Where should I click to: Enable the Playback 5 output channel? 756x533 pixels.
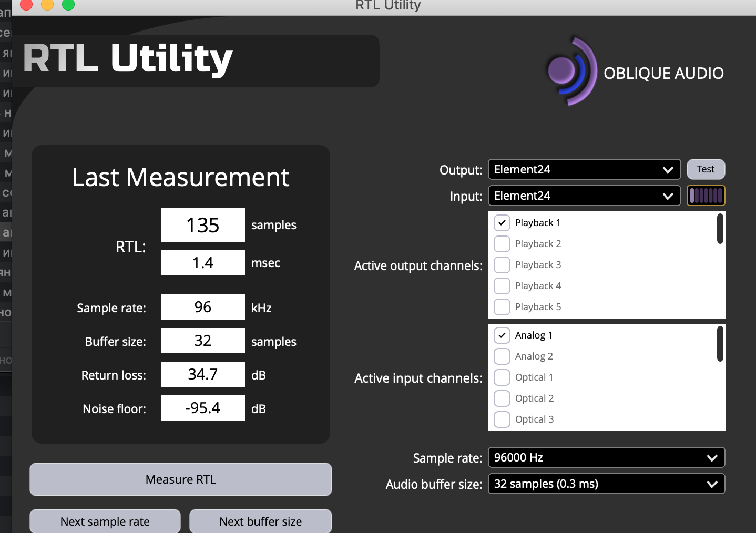point(502,307)
